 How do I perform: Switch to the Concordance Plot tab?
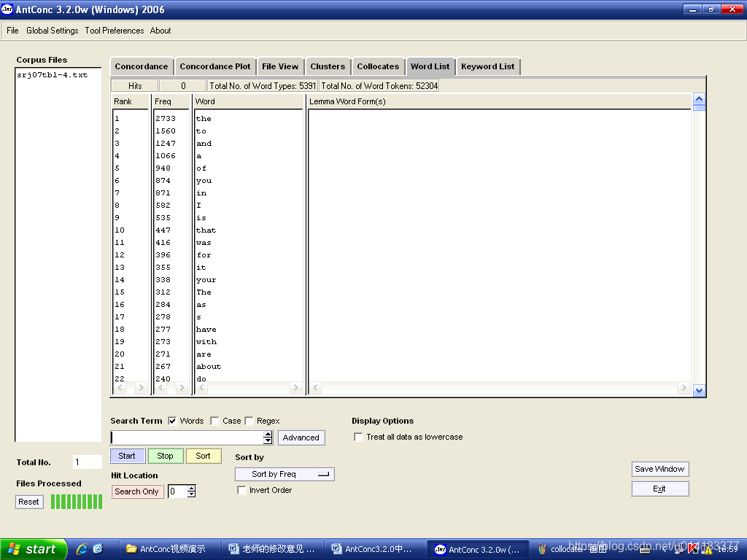tap(215, 66)
